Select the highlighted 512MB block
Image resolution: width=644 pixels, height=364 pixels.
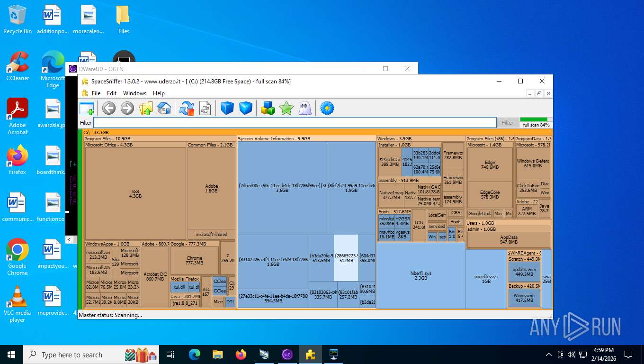(346, 258)
